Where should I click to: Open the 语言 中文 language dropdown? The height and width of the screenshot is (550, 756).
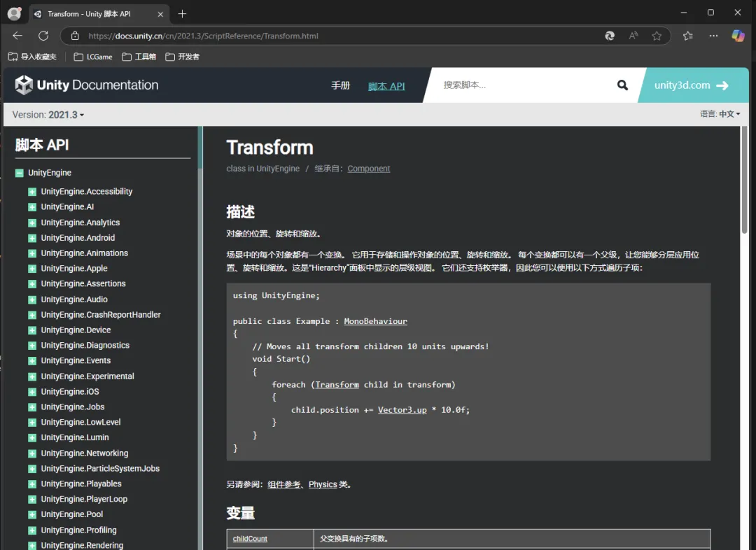[720, 114]
